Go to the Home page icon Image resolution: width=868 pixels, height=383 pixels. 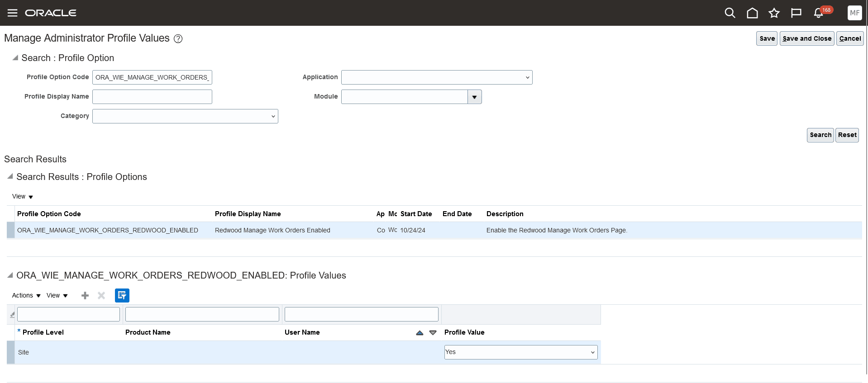752,13
